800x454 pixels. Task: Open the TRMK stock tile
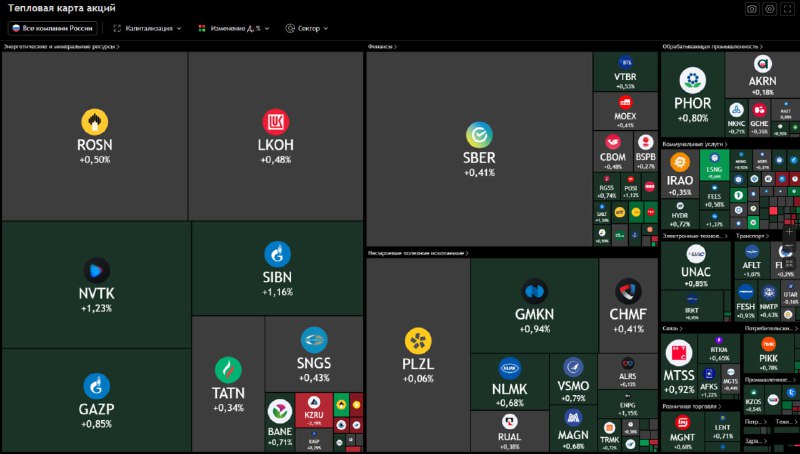point(609,435)
